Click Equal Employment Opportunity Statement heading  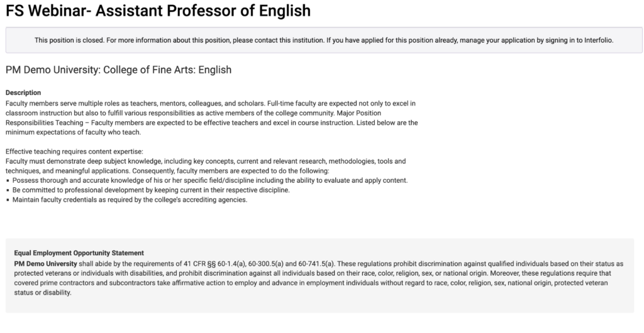(79, 253)
